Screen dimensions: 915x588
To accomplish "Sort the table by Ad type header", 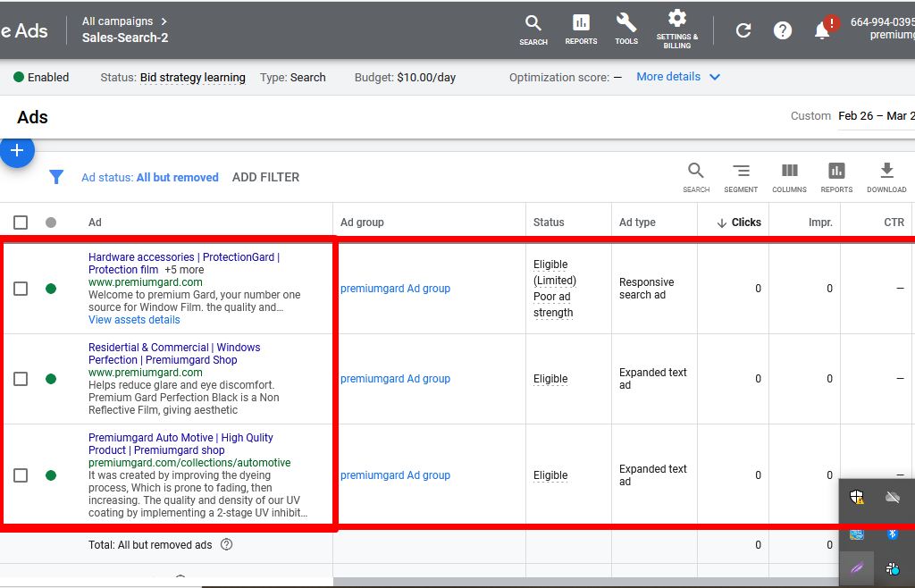I will point(637,223).
